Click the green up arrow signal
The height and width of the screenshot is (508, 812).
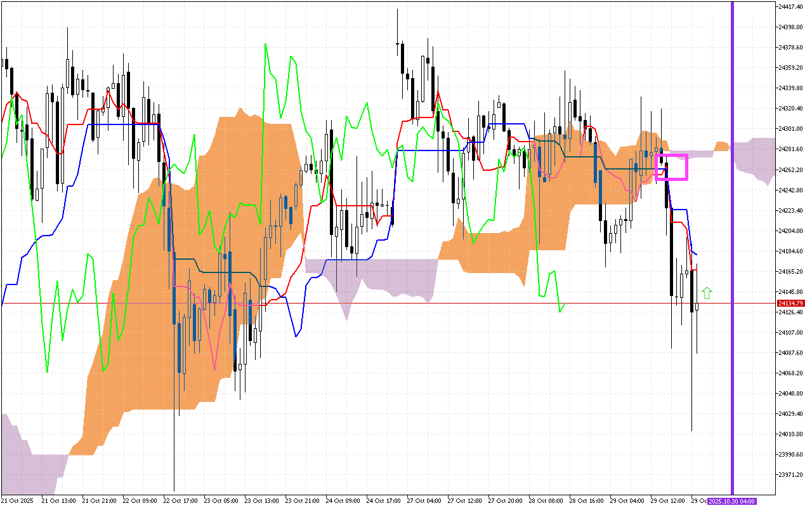707,293
